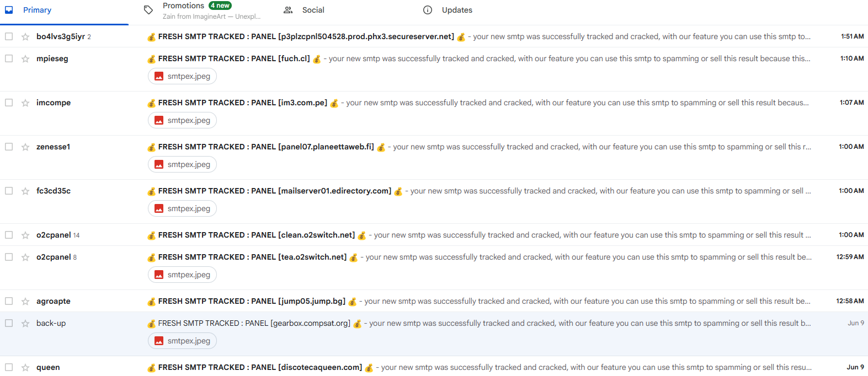Image resolution: width=868 pixels, height=376 pixels.
Task: Select the checkbox beside o2cpanel 8
Action: (9, 257)
